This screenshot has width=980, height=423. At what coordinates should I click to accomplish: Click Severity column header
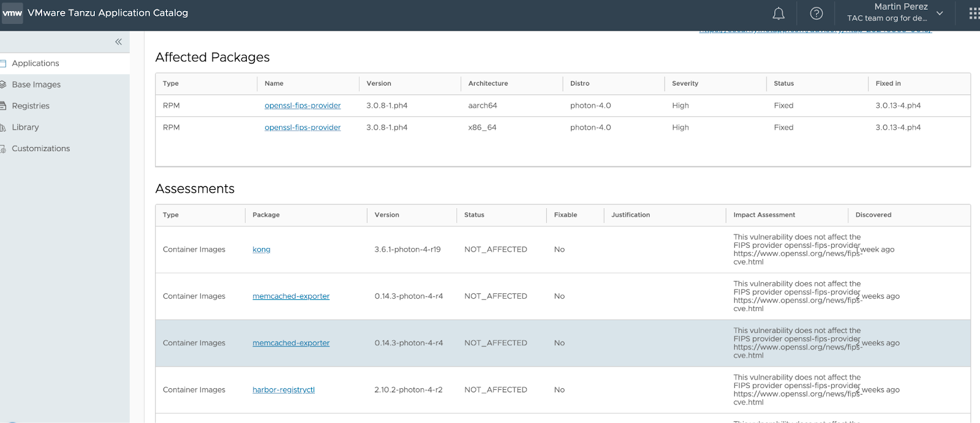[685, 83]
